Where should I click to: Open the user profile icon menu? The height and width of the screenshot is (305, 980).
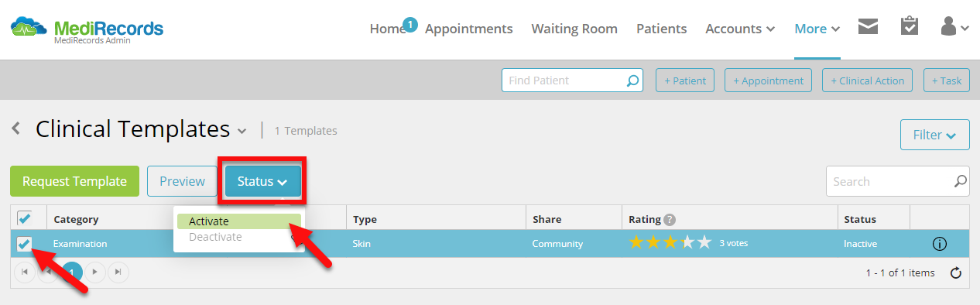(x=954, y=27)
